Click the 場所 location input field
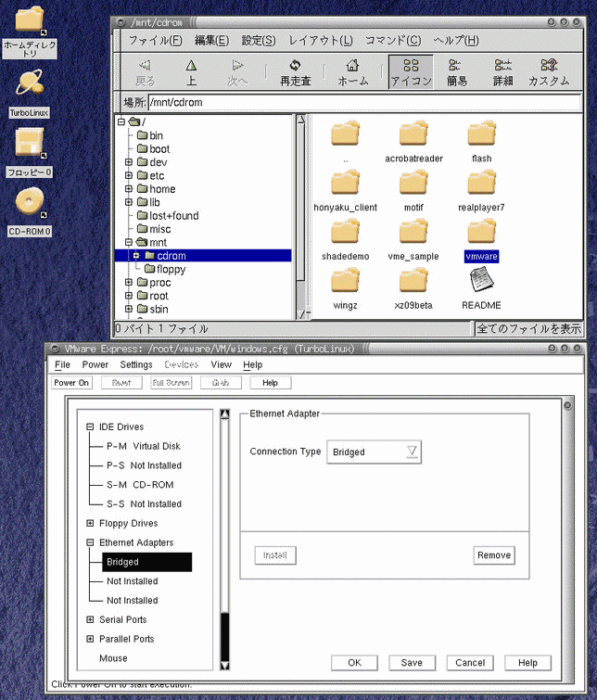 pos(364,102)
